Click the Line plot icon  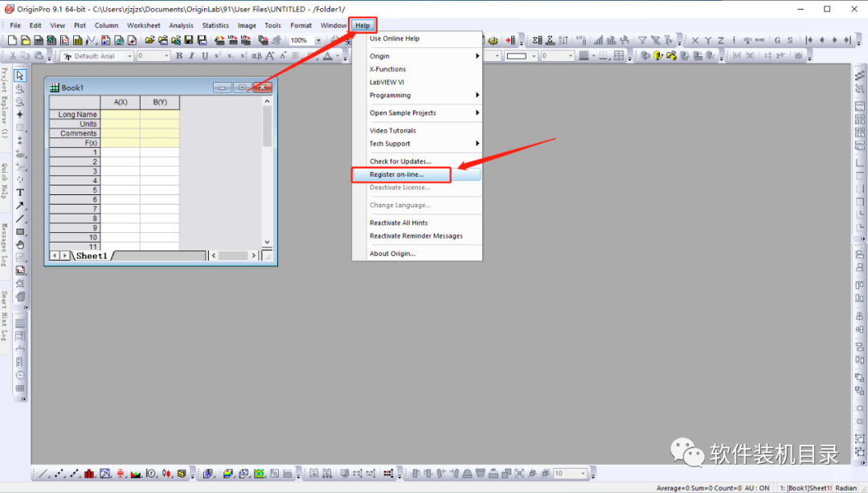click(x=43, y=474)
